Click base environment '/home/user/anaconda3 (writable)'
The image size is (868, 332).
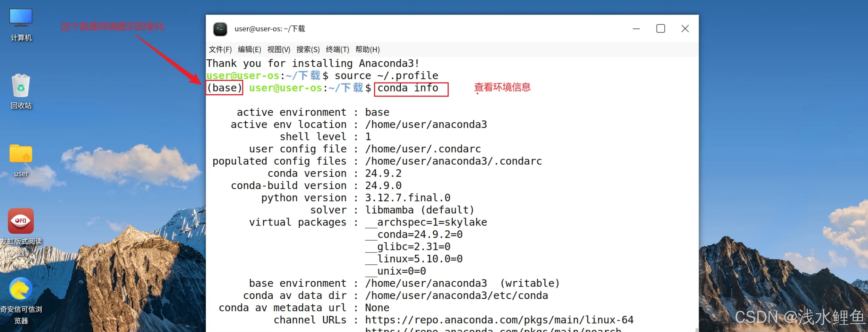pos(462,283)
